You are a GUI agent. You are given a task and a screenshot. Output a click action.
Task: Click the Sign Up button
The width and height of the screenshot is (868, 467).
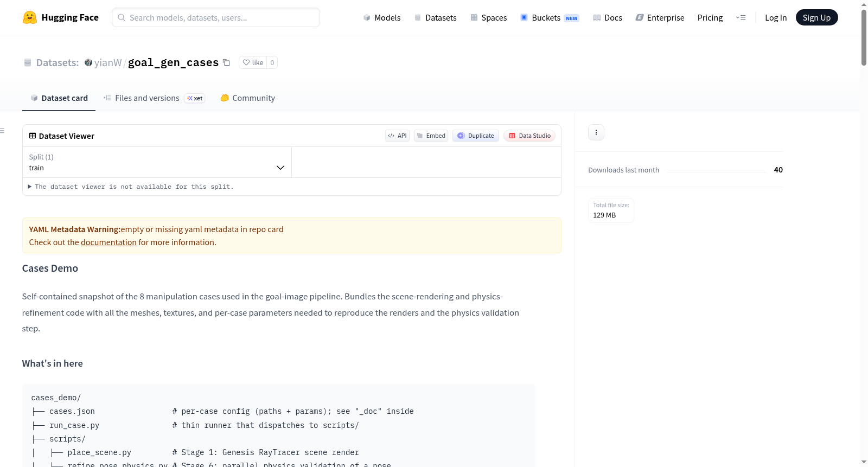817,17
